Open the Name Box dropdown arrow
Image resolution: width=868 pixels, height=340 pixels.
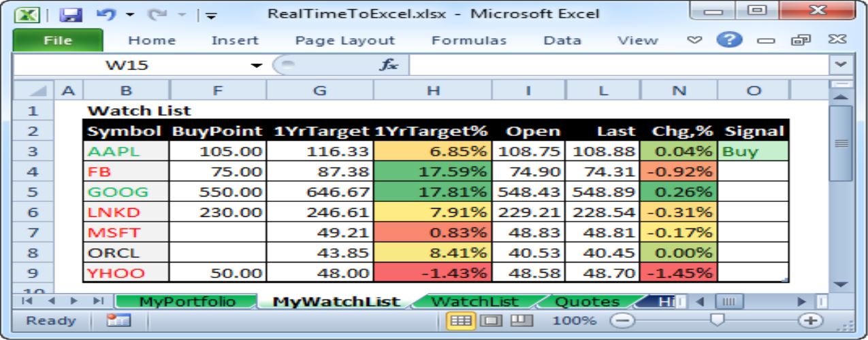tap(257, 66)
